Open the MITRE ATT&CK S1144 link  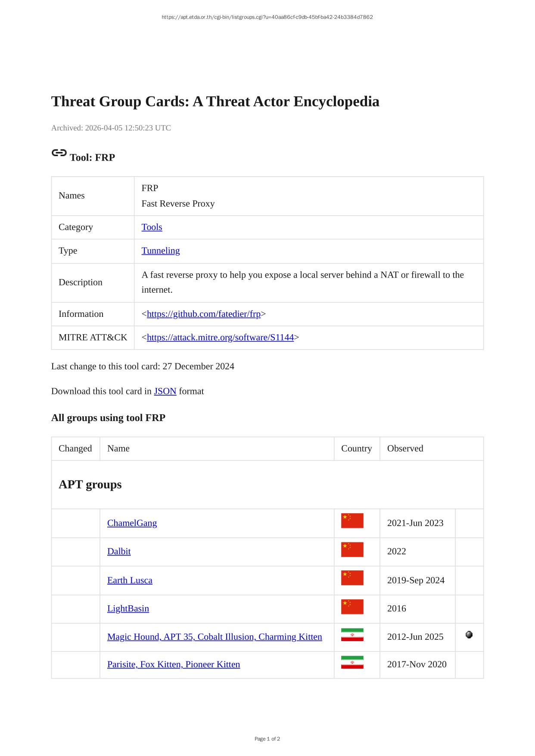pos(220,338)
